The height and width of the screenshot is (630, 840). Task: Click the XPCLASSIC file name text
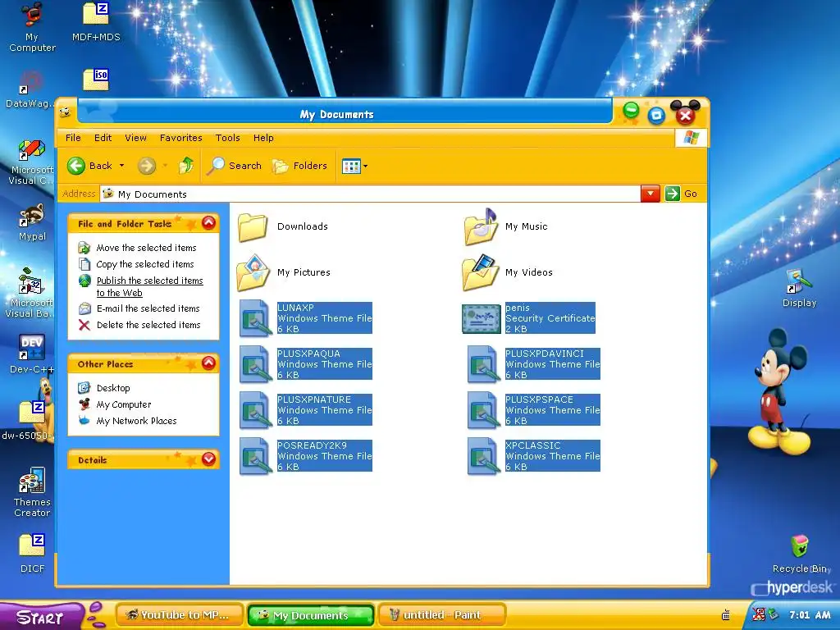point(532,445)
